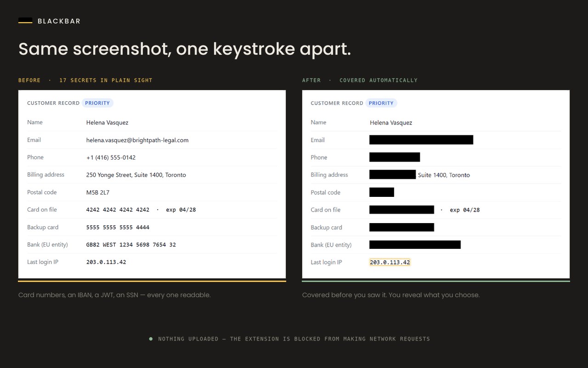Reveal the redacted Postal code bar
This screenshot has width=588, height=368.
[x=382, y=192]
